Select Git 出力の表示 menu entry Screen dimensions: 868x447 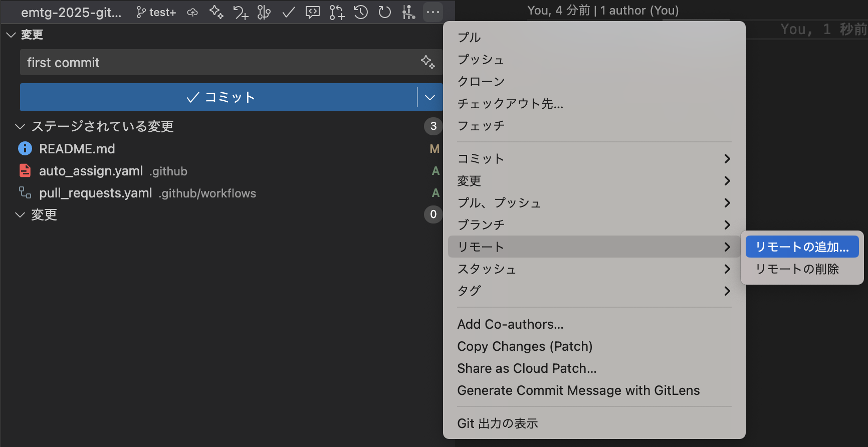(594, 423)
